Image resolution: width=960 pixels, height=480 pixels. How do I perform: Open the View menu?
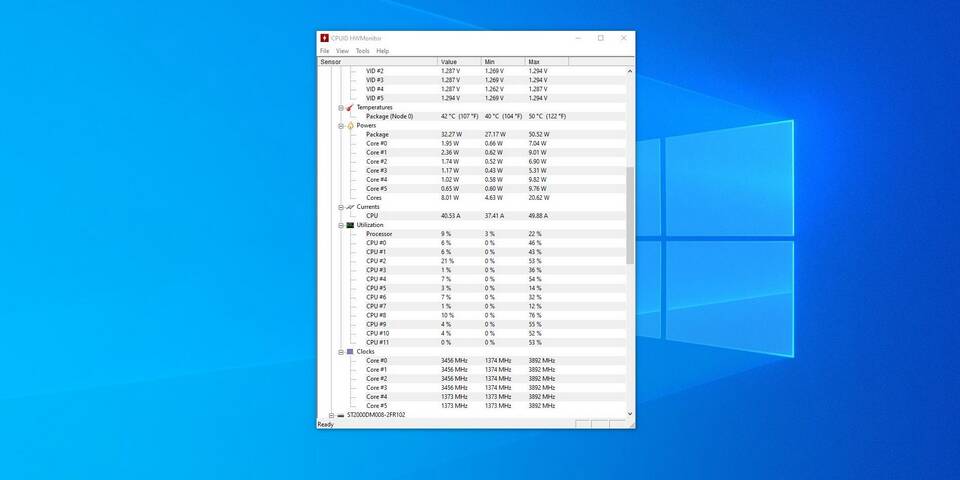click(x=342, y=51)
